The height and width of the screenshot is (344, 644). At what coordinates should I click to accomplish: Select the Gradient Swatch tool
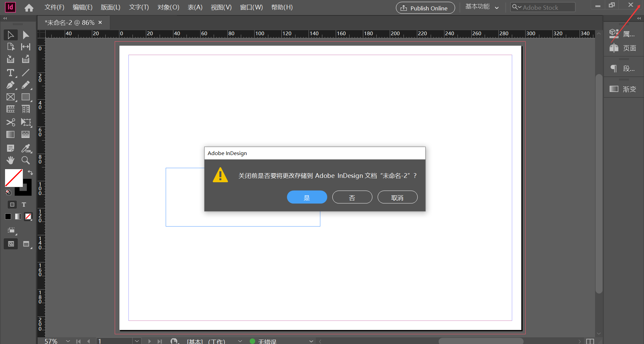pos(10,135)
